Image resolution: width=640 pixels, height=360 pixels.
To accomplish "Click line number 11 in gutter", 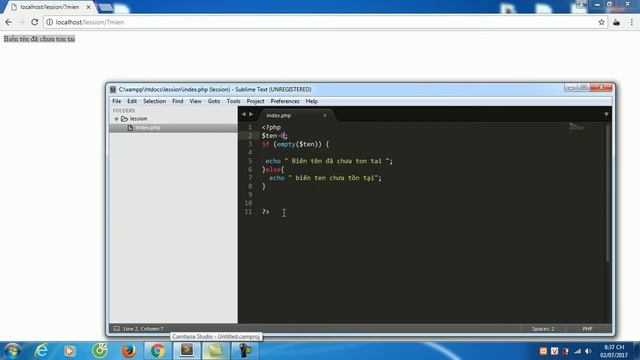I will tap(248, 211).
